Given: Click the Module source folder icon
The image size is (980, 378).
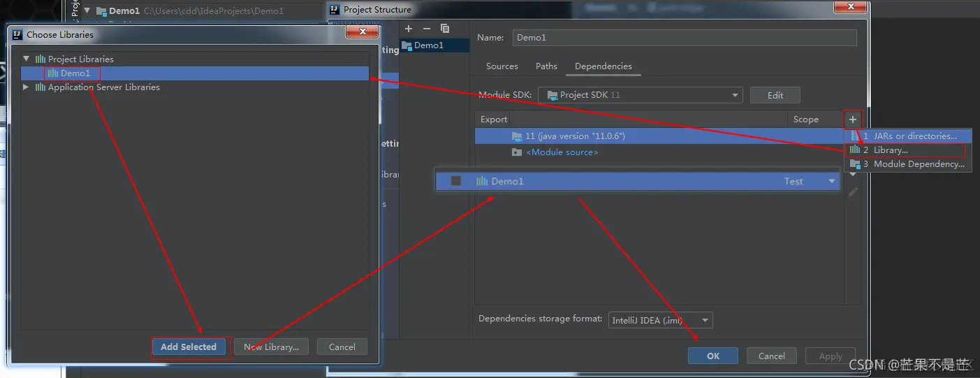Looking at the screenshot, I should (x=517, y=152).
